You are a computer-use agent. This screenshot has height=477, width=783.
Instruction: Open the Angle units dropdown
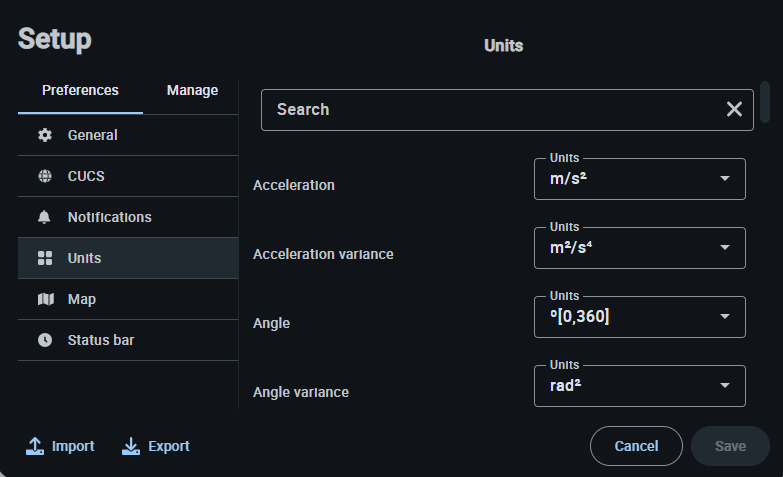pyautogui.click(x=640, y=318)
